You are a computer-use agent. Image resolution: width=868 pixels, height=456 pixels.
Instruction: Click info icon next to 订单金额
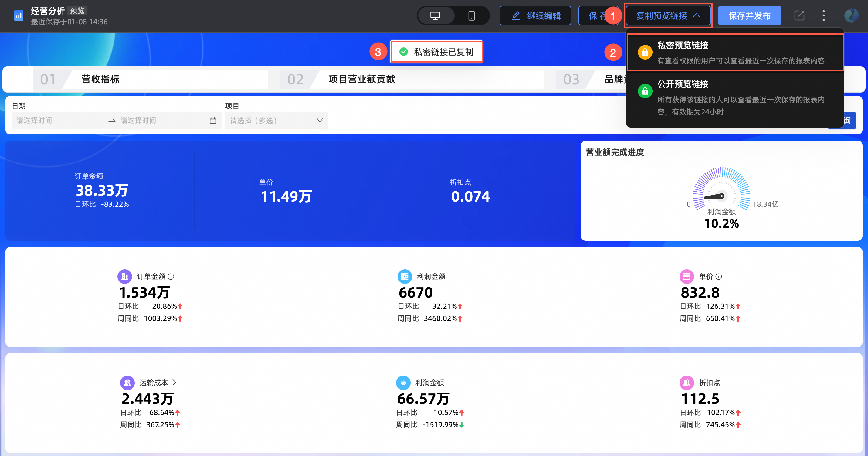coord(171,276)
